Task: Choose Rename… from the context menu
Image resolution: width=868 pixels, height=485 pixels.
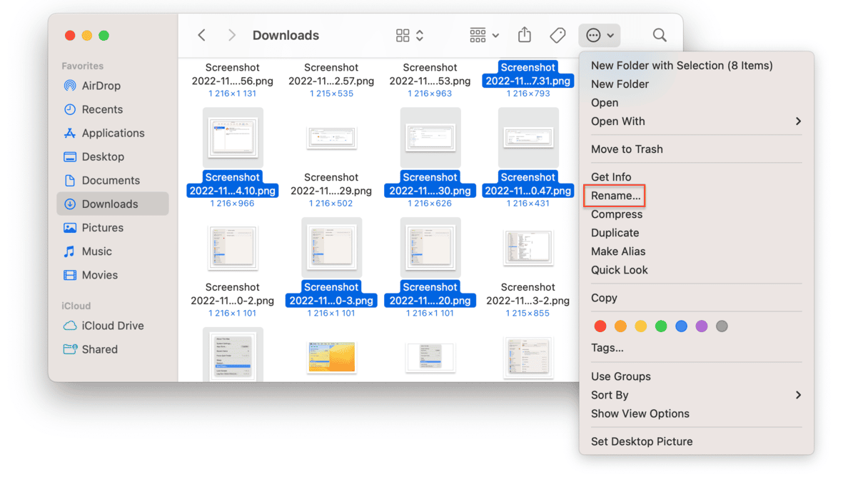Action: 615,196
